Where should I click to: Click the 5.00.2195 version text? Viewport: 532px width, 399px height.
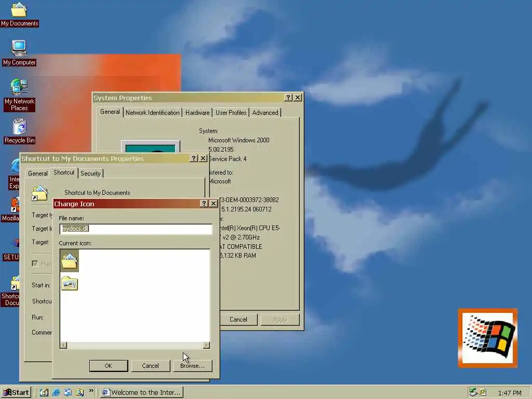coord(221,150)
